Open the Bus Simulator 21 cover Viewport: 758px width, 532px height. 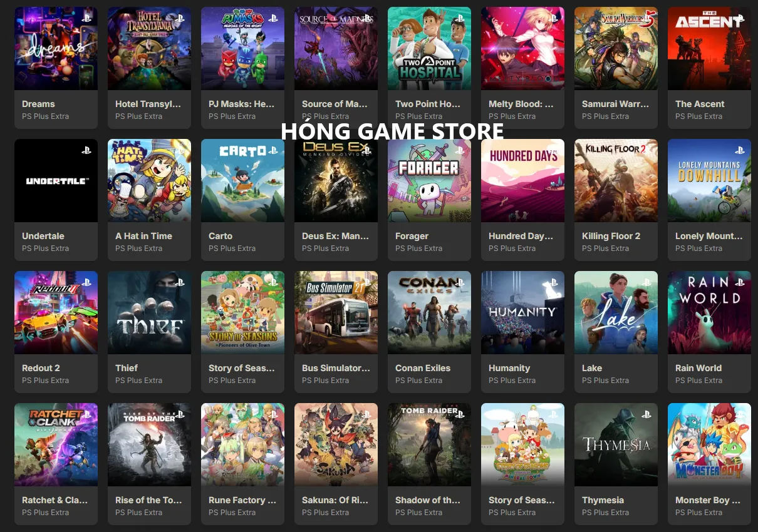(336, 312)
